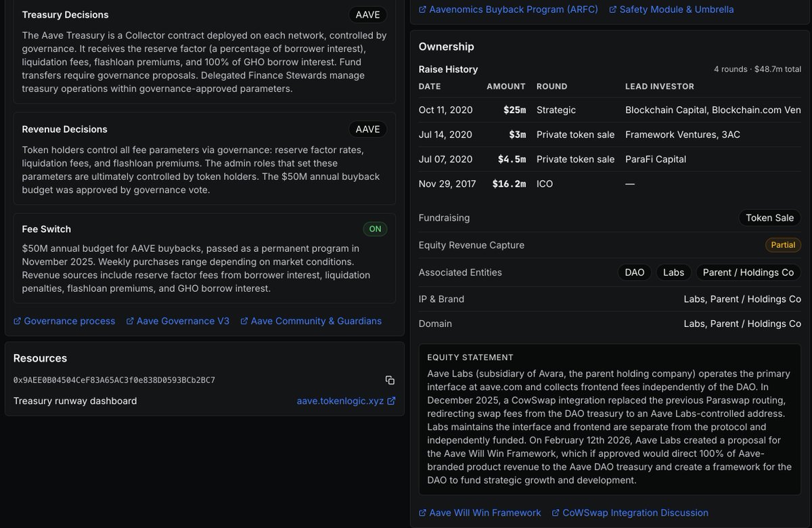Copy the contract address with copy icon

(390, 380)
